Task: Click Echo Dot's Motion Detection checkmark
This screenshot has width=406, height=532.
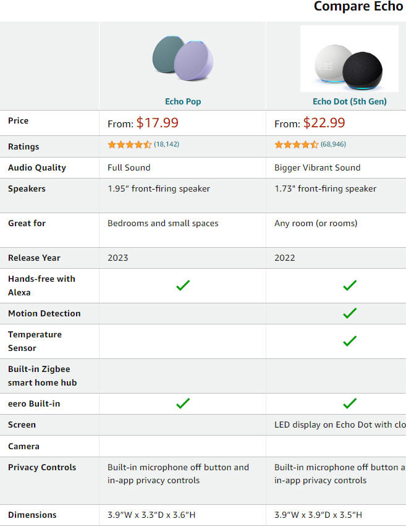Action: [x=350, y=313]
